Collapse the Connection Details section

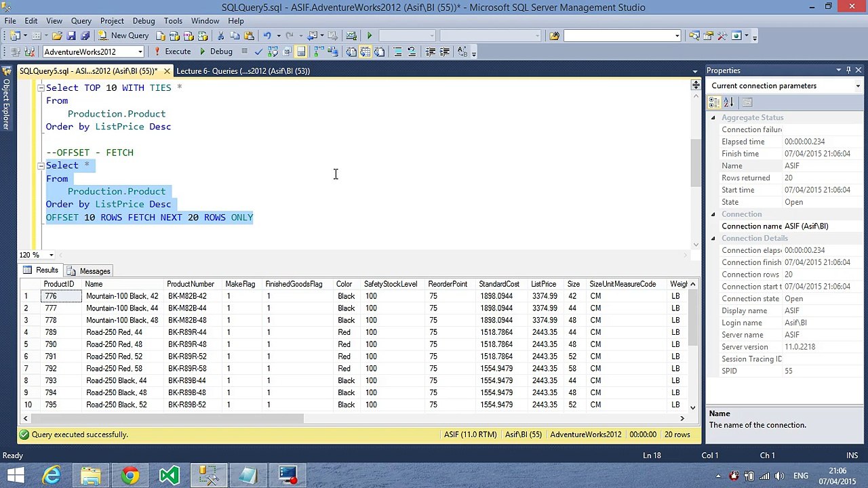(x=713, y=239)
